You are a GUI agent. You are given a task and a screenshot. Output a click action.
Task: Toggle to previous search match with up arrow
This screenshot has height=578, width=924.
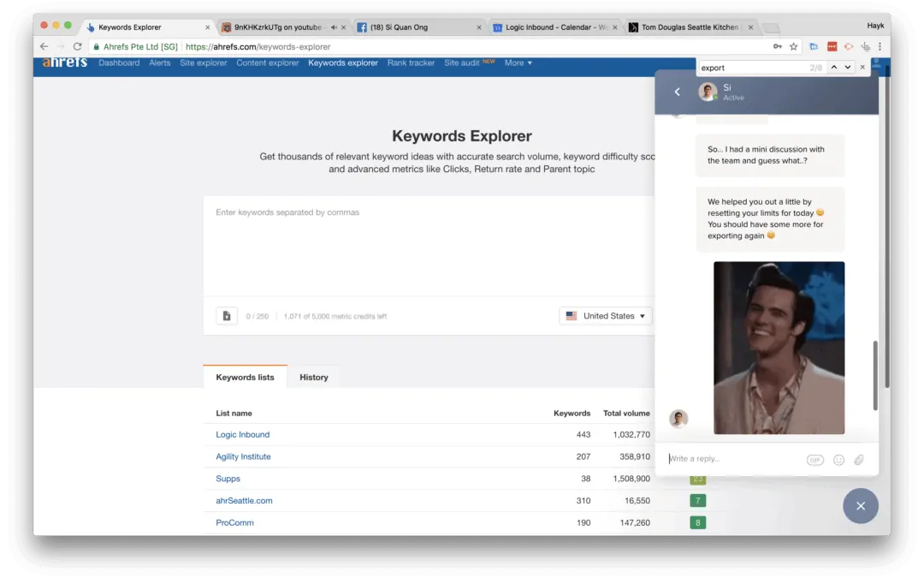tap(834, 67)
